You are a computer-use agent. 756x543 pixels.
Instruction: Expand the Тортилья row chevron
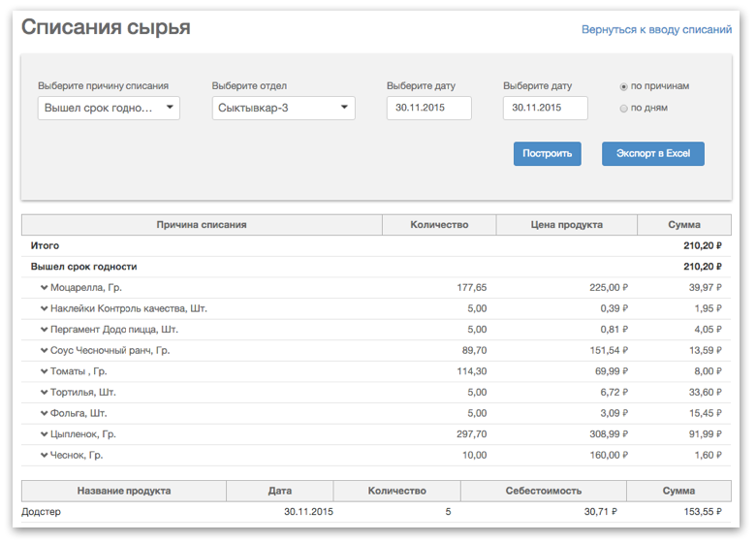(x=44, y=392)
